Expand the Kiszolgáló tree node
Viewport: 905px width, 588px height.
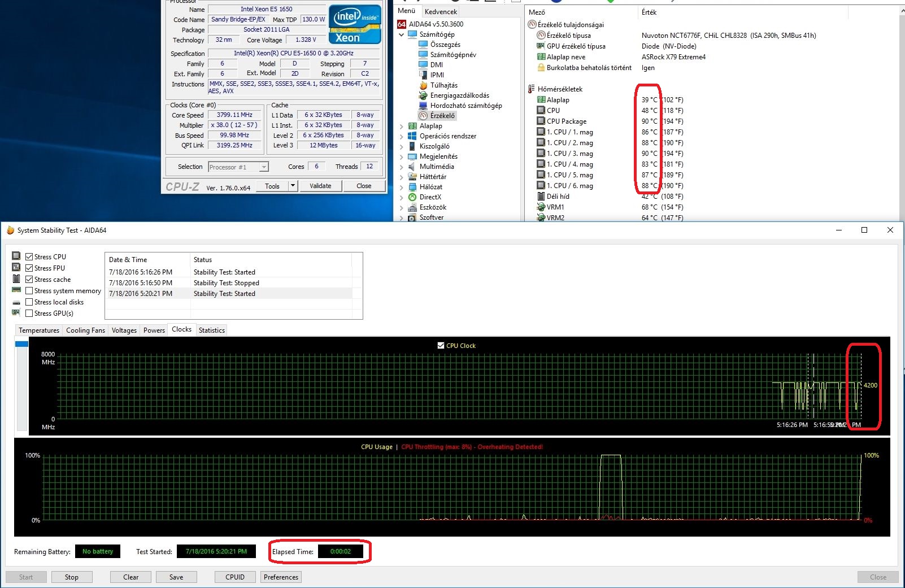click(x=402, y=146)
